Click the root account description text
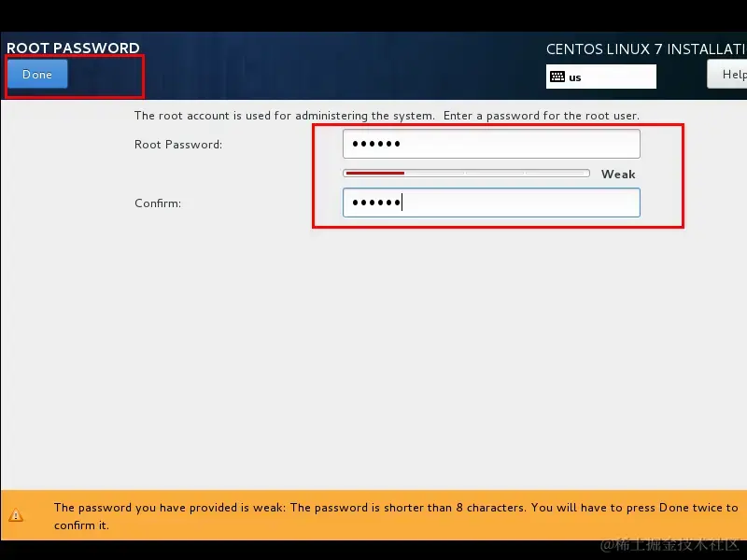747x560 pixels. click(387, 116)
